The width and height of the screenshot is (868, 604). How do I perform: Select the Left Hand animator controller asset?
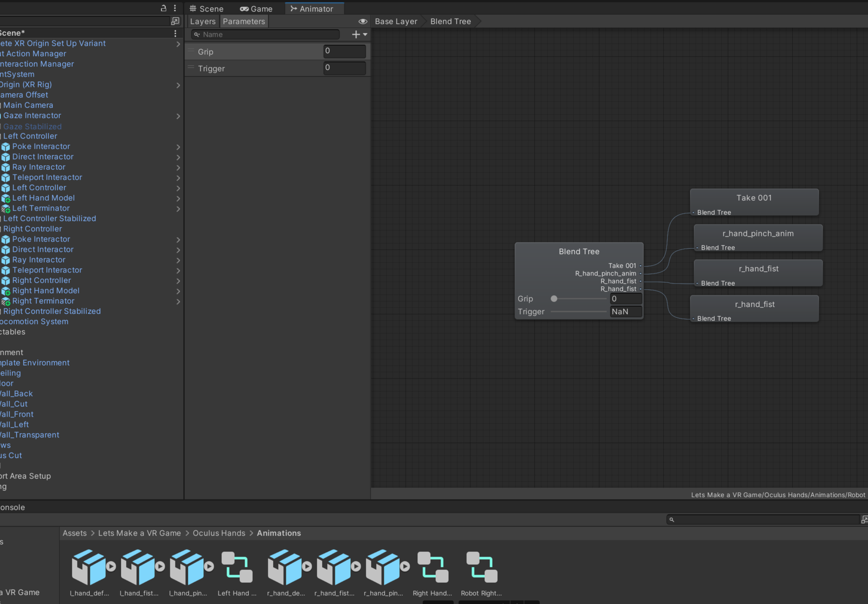237,567
